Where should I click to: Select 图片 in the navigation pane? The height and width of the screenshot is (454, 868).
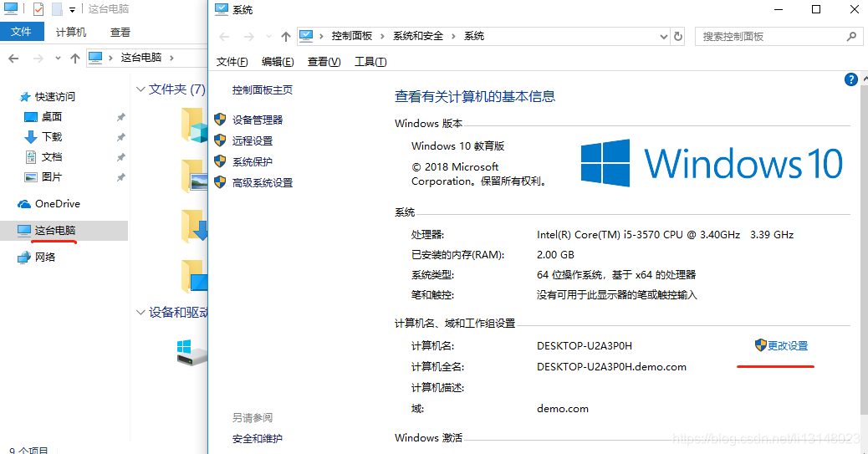click(x=52, y=177)
